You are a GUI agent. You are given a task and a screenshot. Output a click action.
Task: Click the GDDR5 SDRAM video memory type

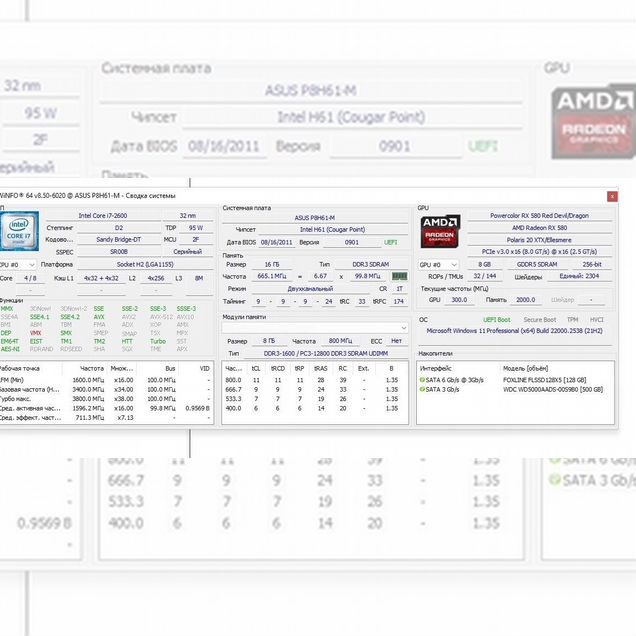tap(537, 264)
